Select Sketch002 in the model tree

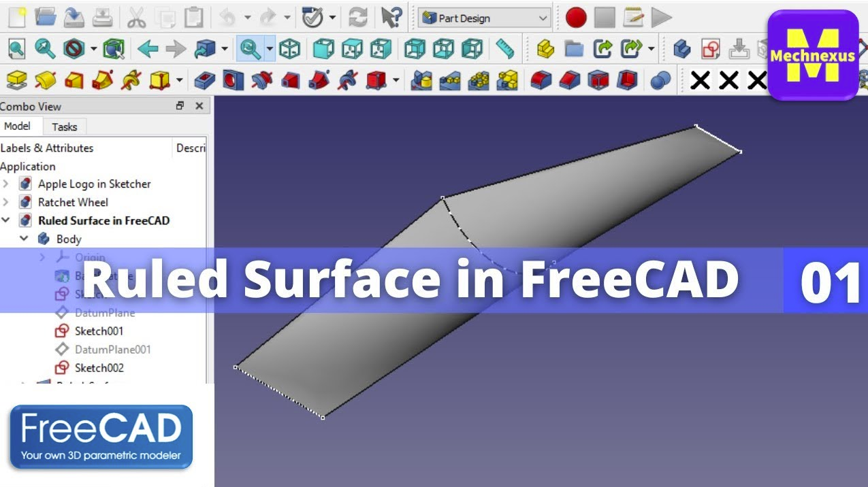[99, 368]
